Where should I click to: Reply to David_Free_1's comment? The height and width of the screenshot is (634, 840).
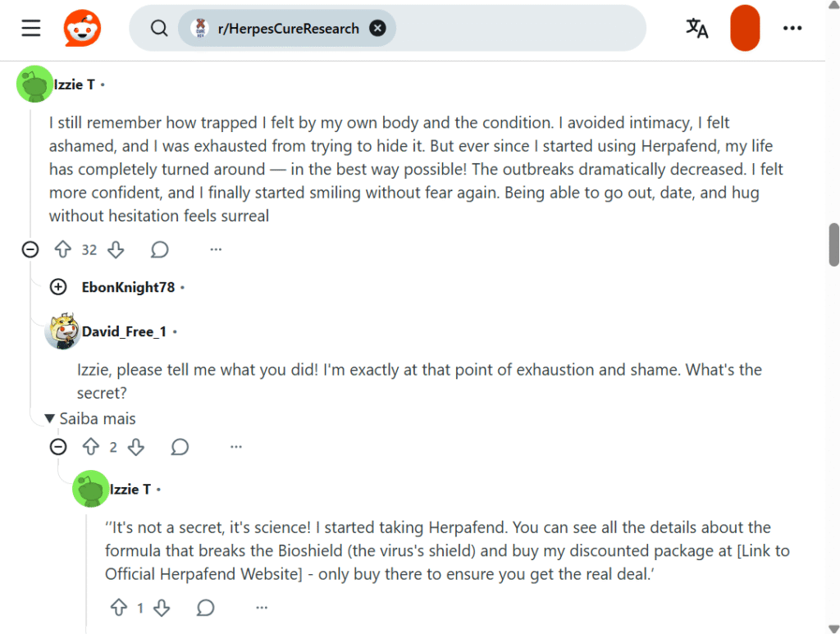(x=180, y=447)
